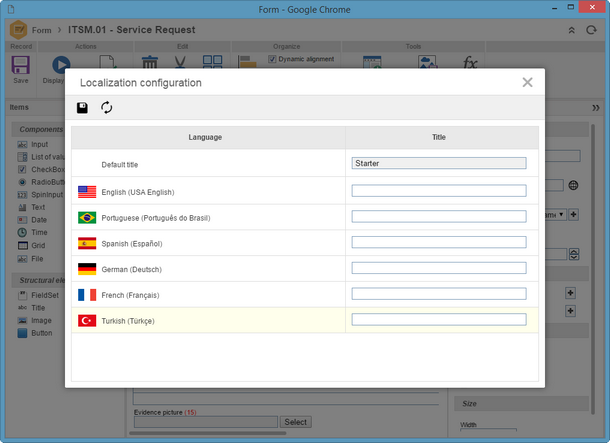Image resolution: width=610 pixels, height=443 pixels.
Task: Click the USA flag icon
Action: click(x=87, y=192)
